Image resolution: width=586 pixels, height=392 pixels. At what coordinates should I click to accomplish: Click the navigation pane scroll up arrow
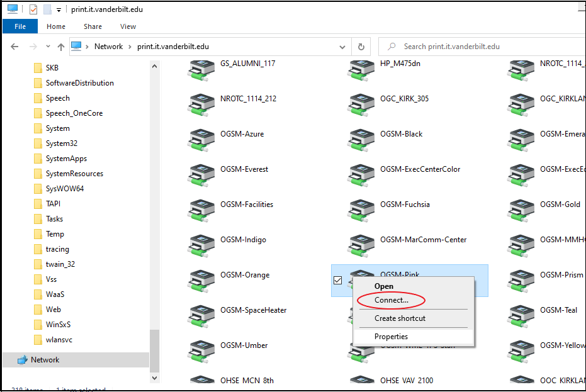coord(154,67)
